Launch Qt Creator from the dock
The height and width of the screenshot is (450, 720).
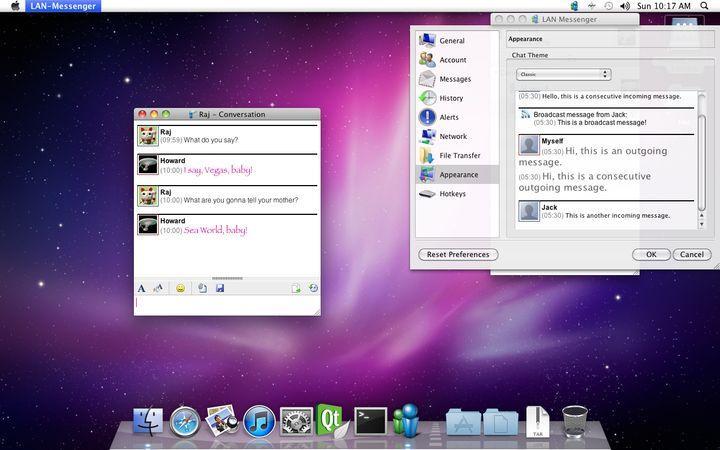point(331,420)
